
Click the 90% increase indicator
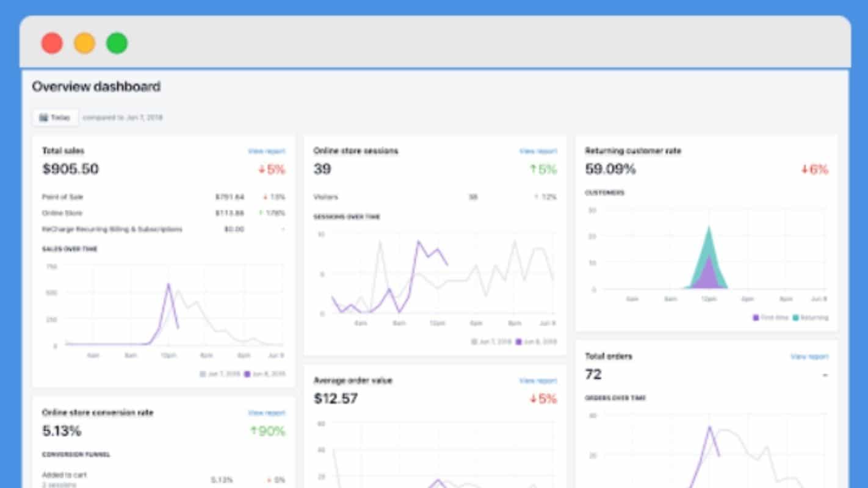[267, 431]
